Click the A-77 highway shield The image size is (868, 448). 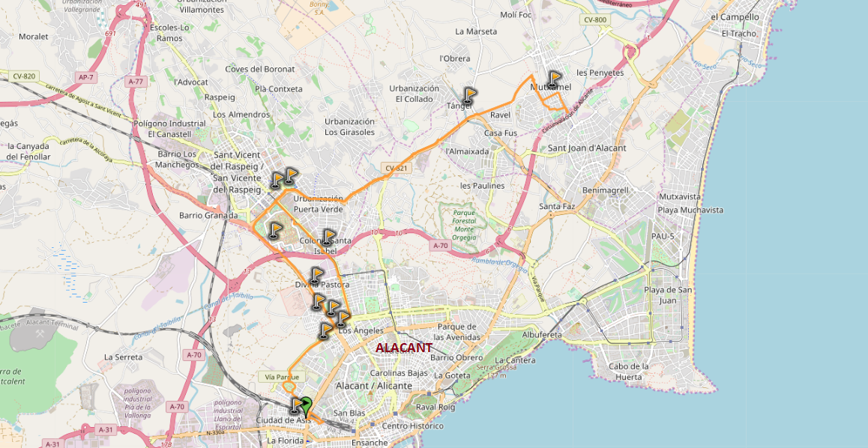point(136,82)
